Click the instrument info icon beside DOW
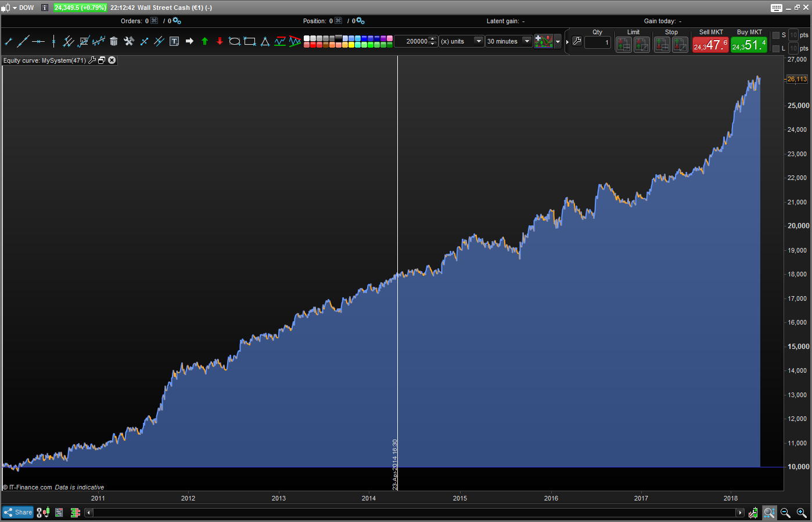812x522 pixels. (45, 8)
